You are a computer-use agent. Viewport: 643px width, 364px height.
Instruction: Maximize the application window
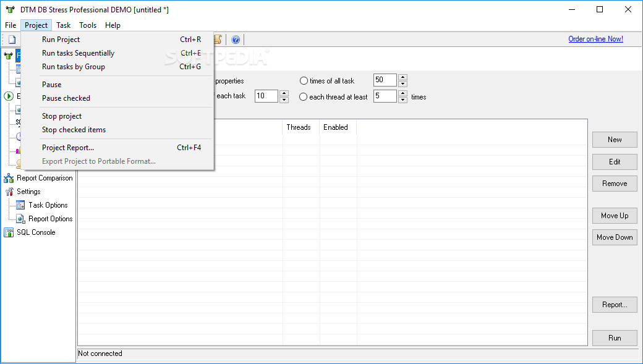[600, 9]
